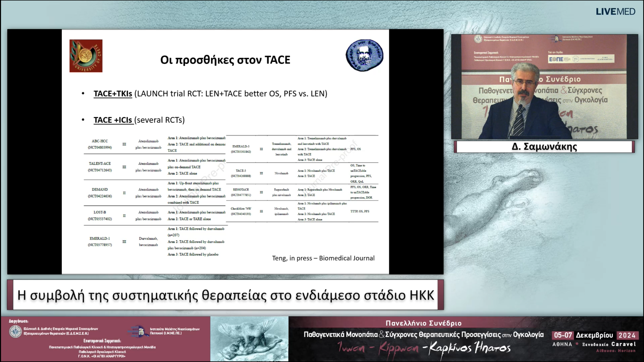Click the Durvalumab, bevacizumab drug cell
The image size is (644, 362).
click(148, 241)
